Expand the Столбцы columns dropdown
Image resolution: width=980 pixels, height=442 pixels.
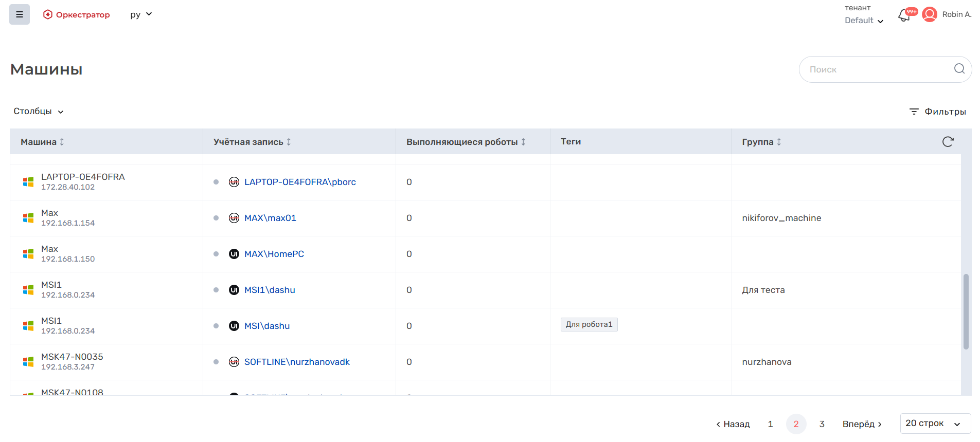pos(39,112)
